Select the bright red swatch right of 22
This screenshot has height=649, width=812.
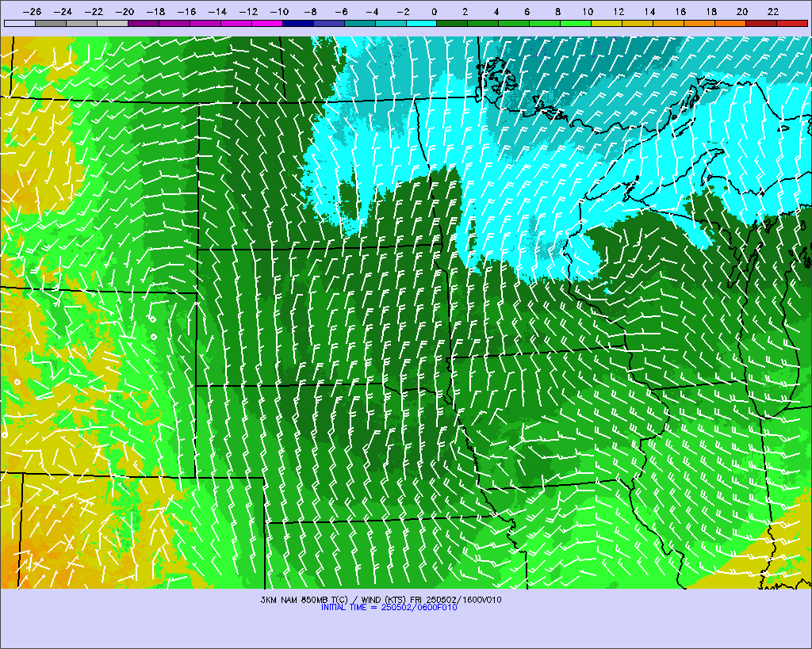click(792, 23)
